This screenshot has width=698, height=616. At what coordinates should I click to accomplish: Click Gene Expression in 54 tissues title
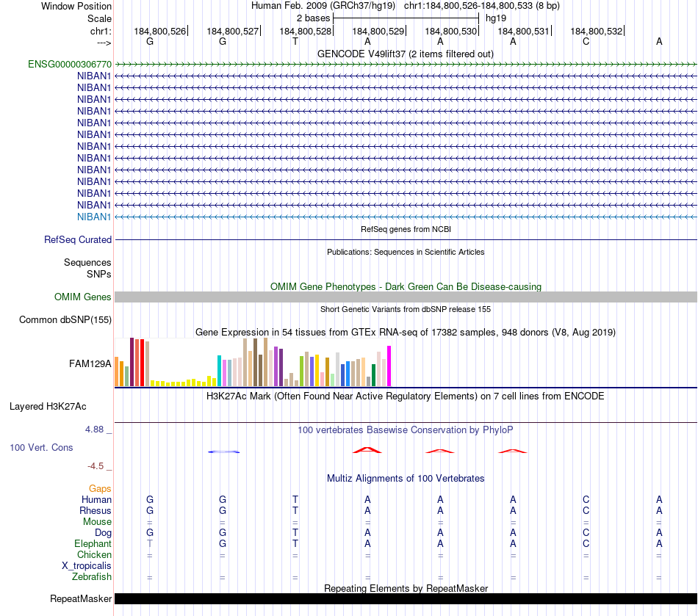coord(406,333)
